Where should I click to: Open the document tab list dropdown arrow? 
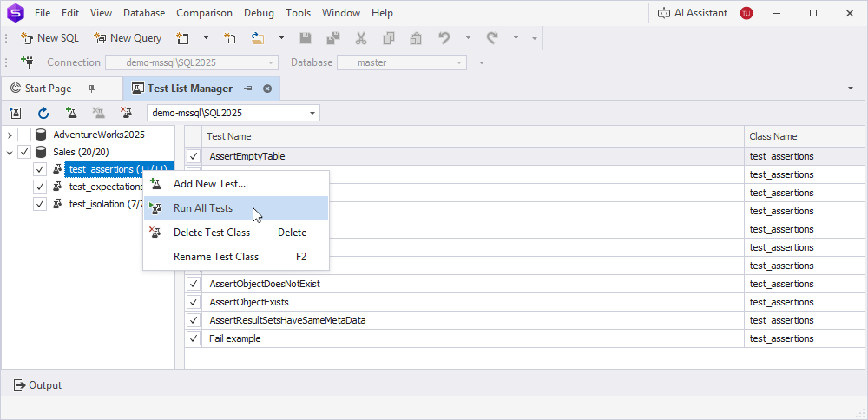(851, 88)
